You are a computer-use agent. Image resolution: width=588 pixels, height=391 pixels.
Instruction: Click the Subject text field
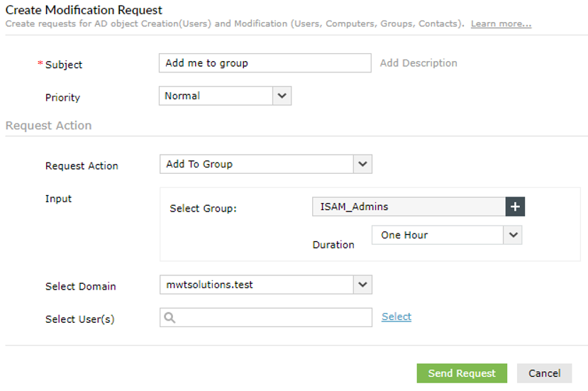(265, 63)
